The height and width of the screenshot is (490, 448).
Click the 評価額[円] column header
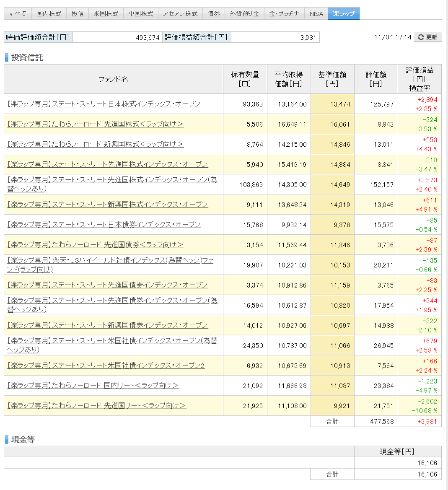pos(376,79)
